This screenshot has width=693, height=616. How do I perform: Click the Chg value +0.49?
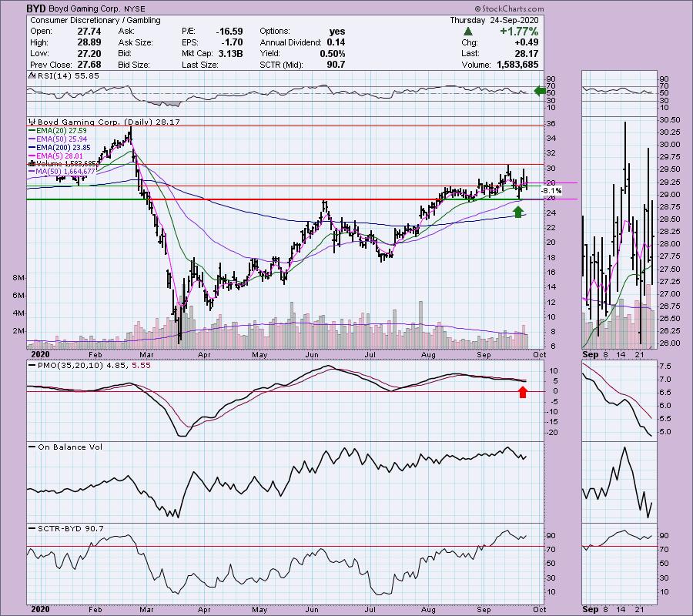pyautogui.click(x=527, y=42)
